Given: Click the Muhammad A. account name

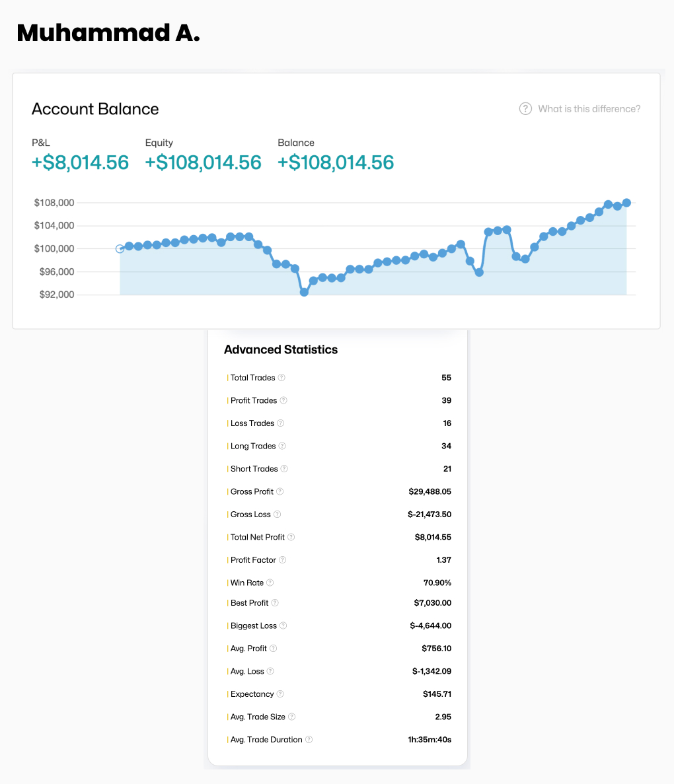Looking at the screenshot, I should tap(108, 32).
